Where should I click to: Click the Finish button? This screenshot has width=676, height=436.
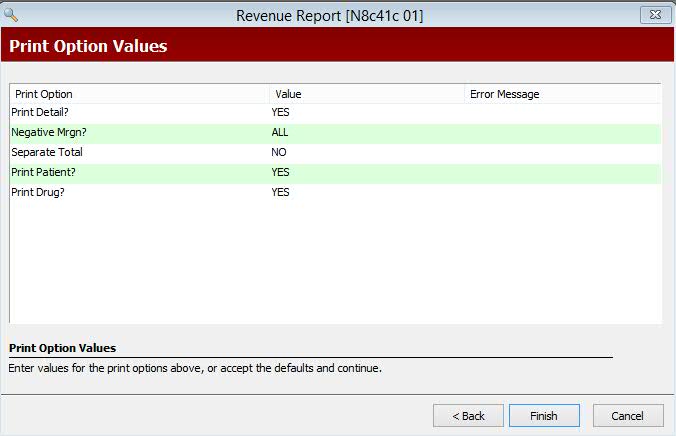coord(544,416)
